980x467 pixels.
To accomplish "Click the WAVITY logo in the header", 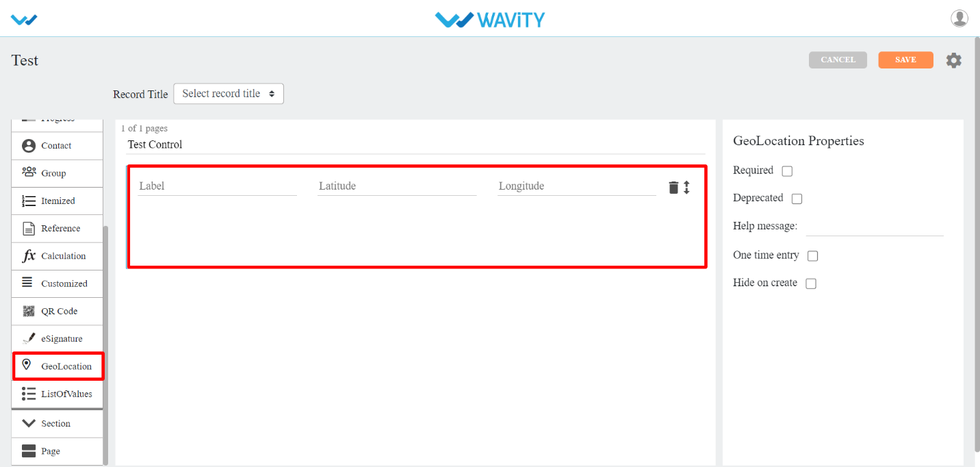I will tap(490, 20).
